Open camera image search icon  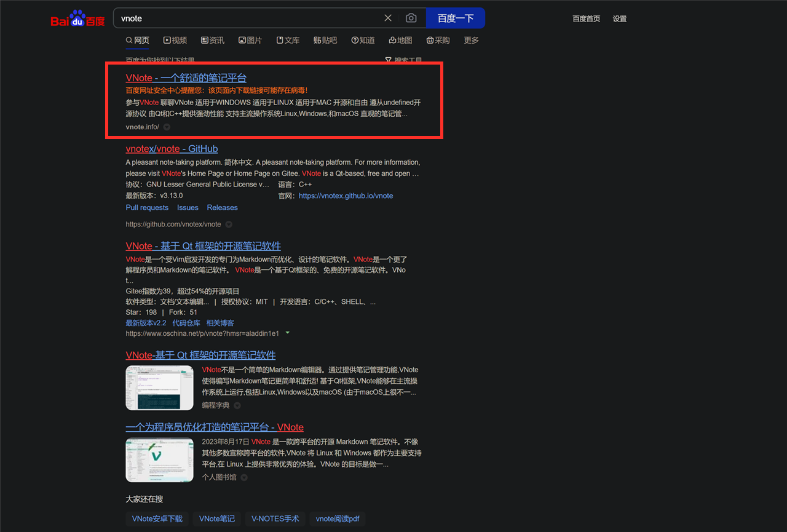point(411,18)
